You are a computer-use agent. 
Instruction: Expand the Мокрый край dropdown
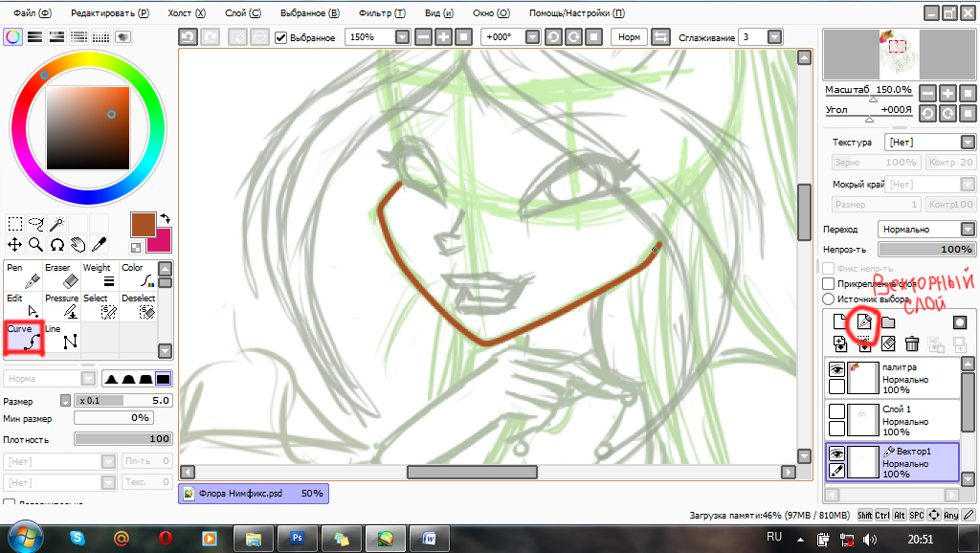pyautogui.click(x=969, y=185)
